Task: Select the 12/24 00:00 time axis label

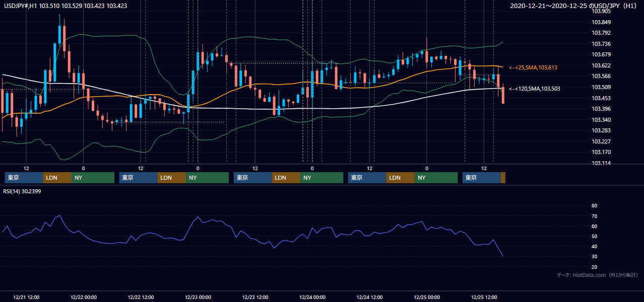Action: [312, 297]
